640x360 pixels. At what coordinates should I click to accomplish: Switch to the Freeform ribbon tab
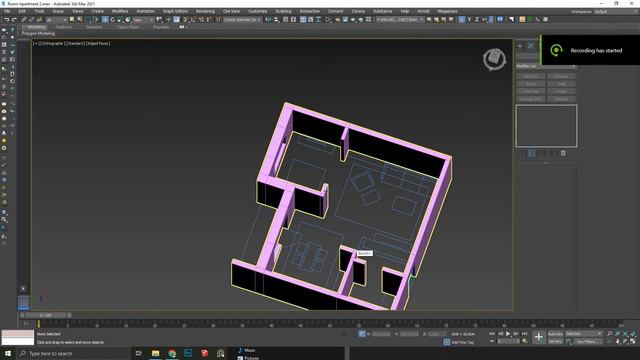[63, 27]
